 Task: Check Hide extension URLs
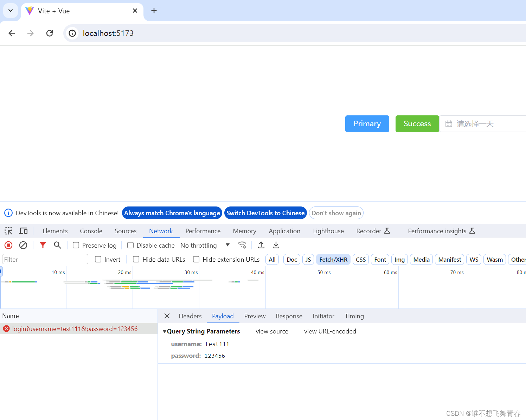point(196,259)
